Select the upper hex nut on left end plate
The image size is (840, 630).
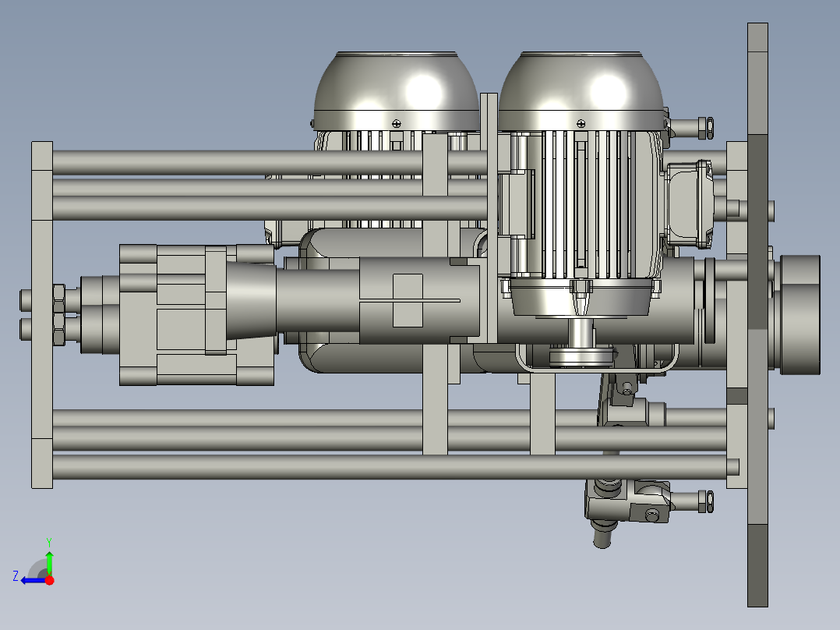[x=58, y=298]
